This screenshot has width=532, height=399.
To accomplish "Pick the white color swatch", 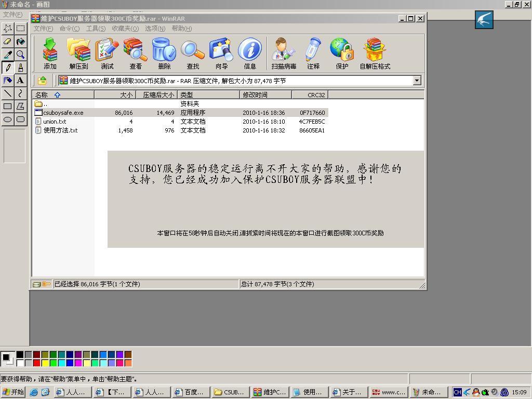I will pyautogui.click(x=20, y=363).
